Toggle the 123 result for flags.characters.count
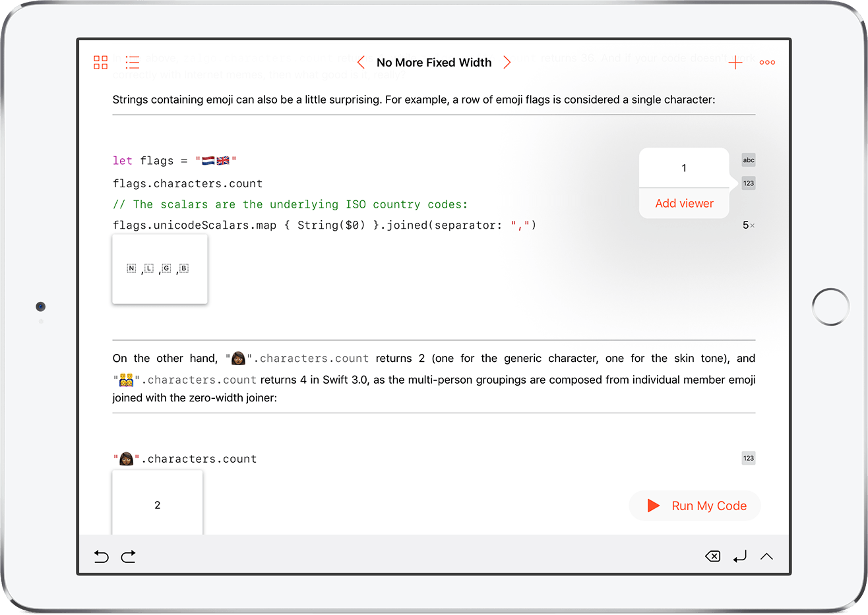 tap(749, 183)
